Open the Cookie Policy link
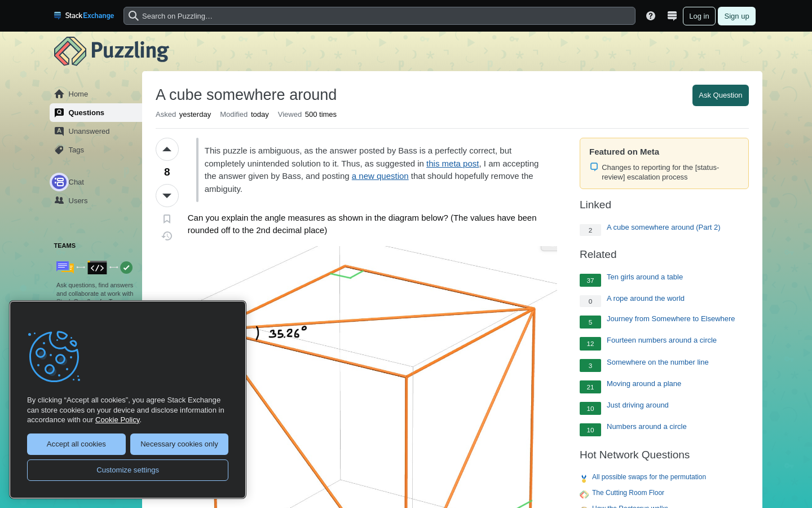 [117, 419]
